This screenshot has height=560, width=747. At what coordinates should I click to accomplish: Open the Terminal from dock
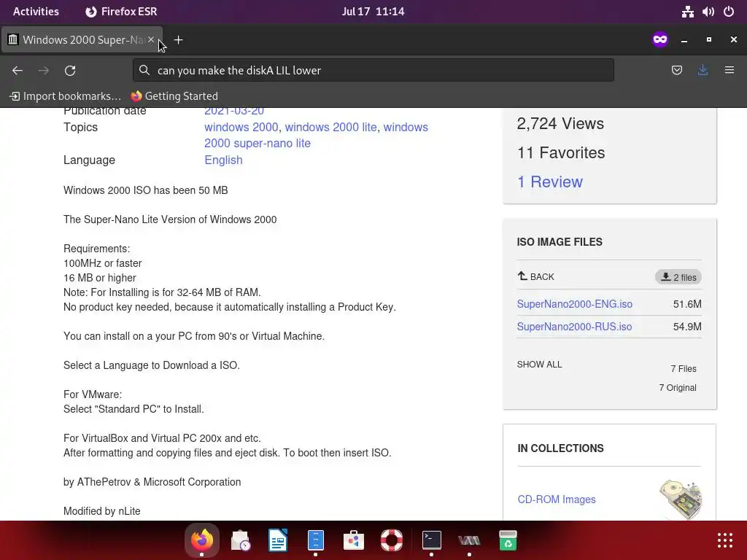[x=432, y=540]
